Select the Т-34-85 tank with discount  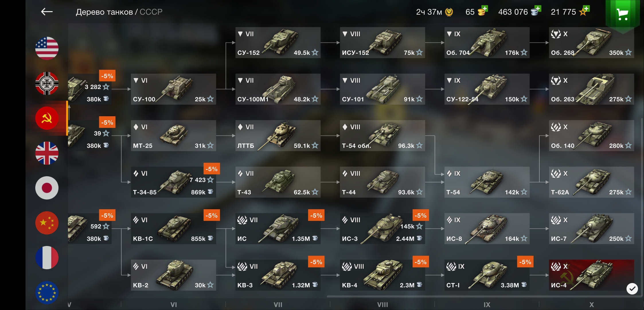point(173,182)
